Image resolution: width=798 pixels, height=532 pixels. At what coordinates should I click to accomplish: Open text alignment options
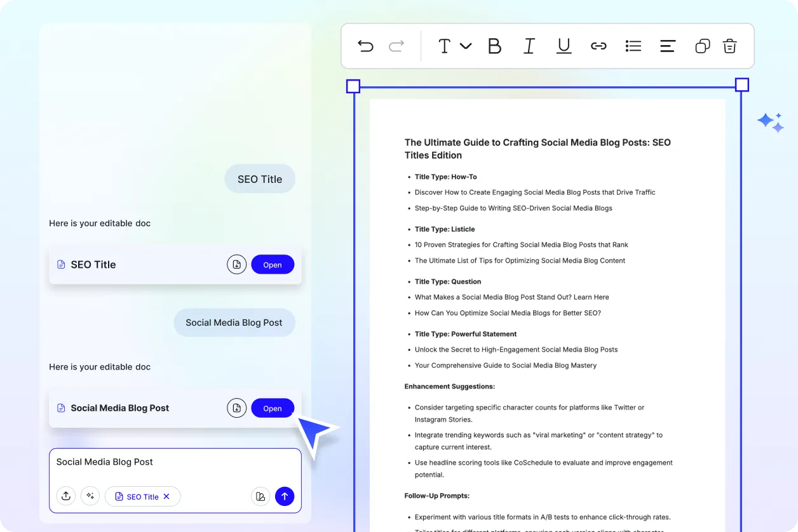click(x=667, y=45)
